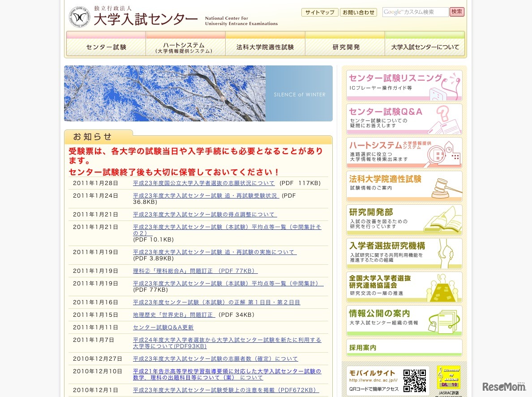The width and height of the screenshot is (532, 397).
Task: Open the 平成23年度国公立大学入学者選抜の志願状況 link
Action: (x=204, y=183)
